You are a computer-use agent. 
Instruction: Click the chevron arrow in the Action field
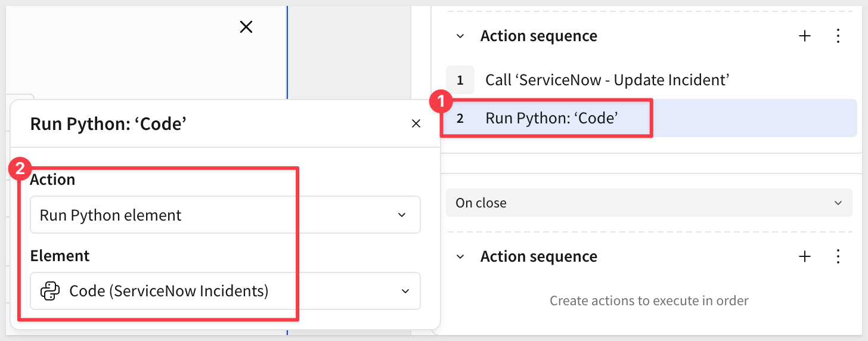click(402, 215)
